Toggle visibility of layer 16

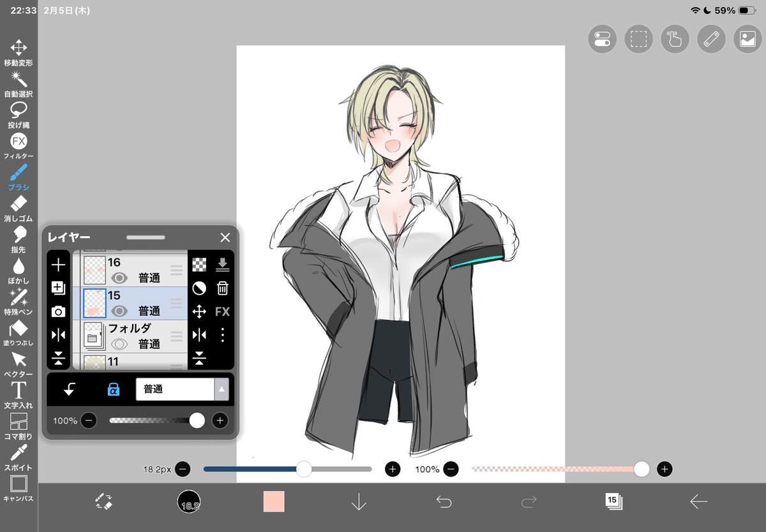point(120,277)
